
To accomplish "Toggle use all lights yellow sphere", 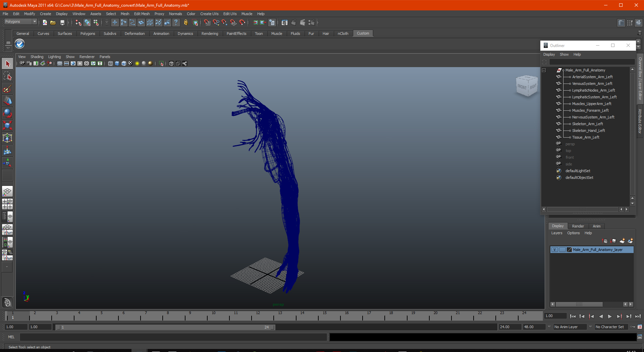I will 137,63.
